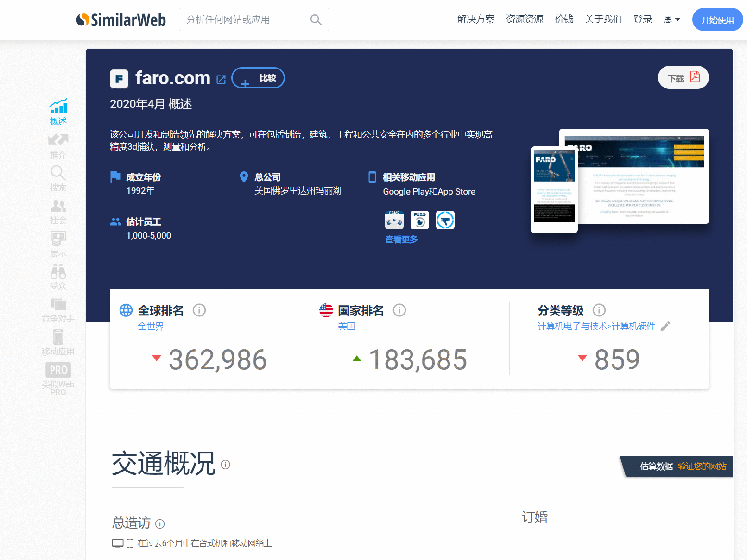The width and height of the screenshot is (747, 560).
Task: Expand the 恩 language dropdown
Action: tap(672, 19)
